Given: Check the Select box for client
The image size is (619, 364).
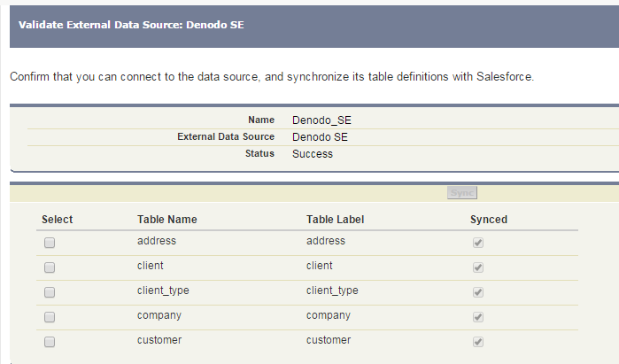Looking at the screenshot, I should (50, 267).
